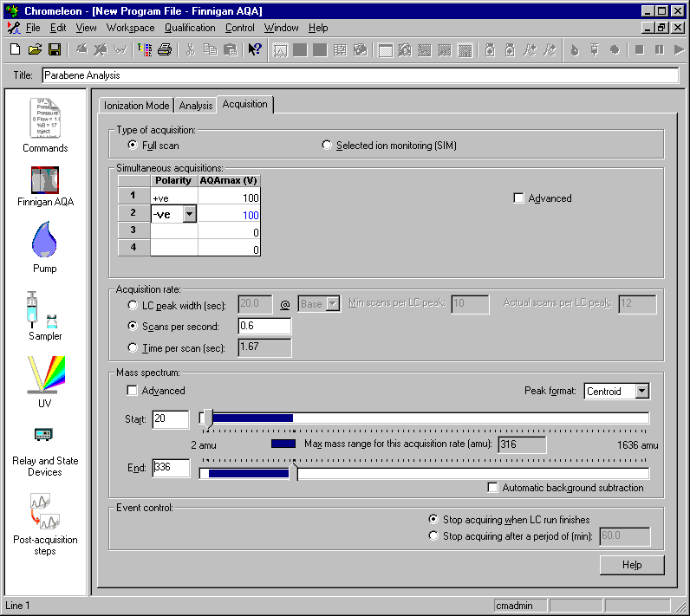Click the Play triangle toolbar icon
Viewport: 690px width, 616px height.
[x=679, y=50]
